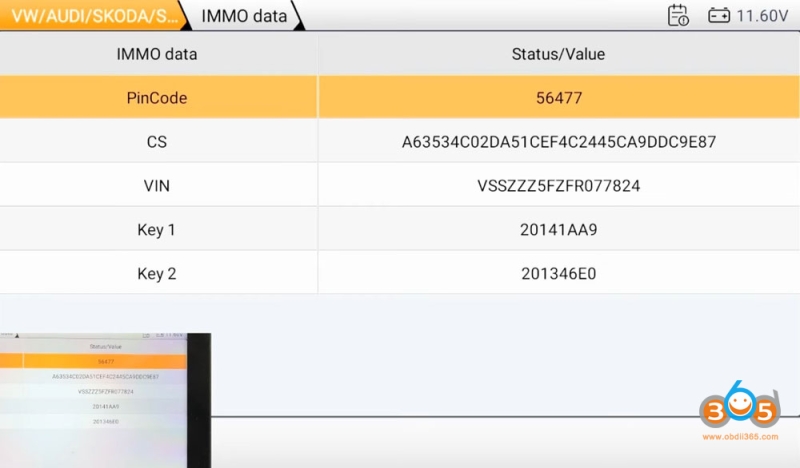Select the IMMO data breadcrumb tab
This screenshot has width=800, height=468.
tap(244, 15)
